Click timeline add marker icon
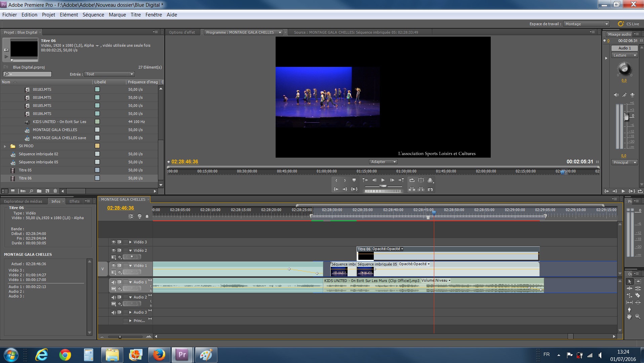The height and width of the screenshot is (363, 644). tap(147, 216)
